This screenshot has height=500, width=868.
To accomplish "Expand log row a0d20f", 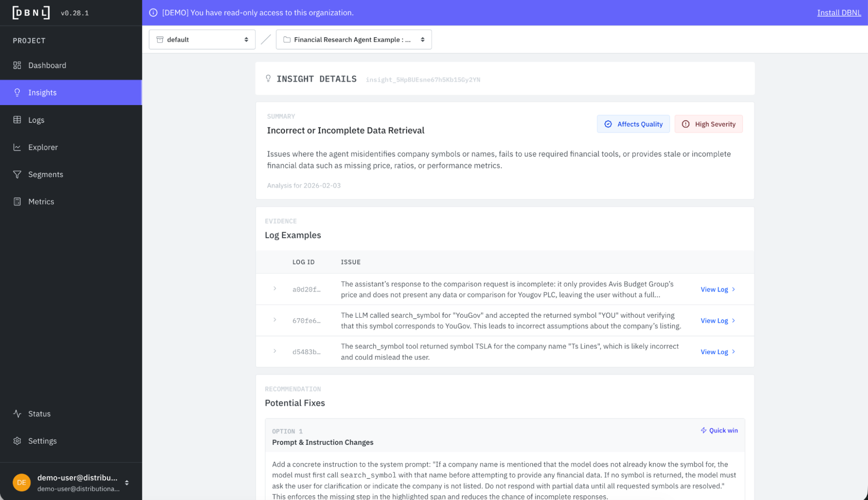I will (x=275, y=289).
